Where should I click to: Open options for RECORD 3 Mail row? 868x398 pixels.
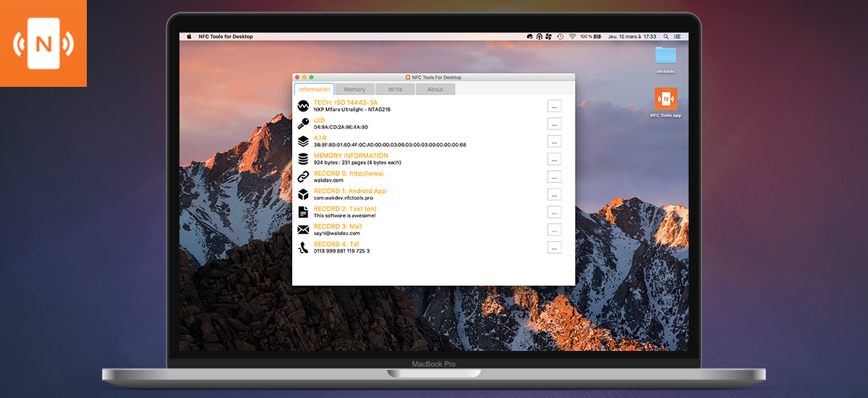554,229
